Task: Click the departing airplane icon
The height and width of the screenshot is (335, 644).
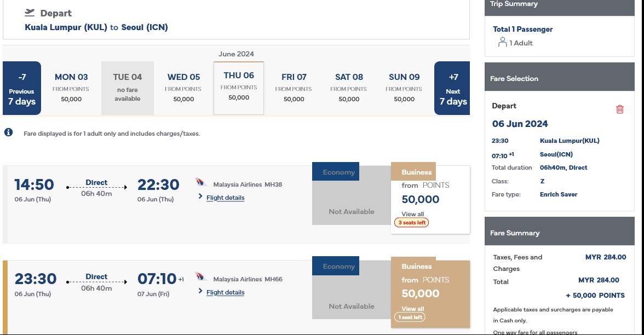Action: [x=30, y=13]
